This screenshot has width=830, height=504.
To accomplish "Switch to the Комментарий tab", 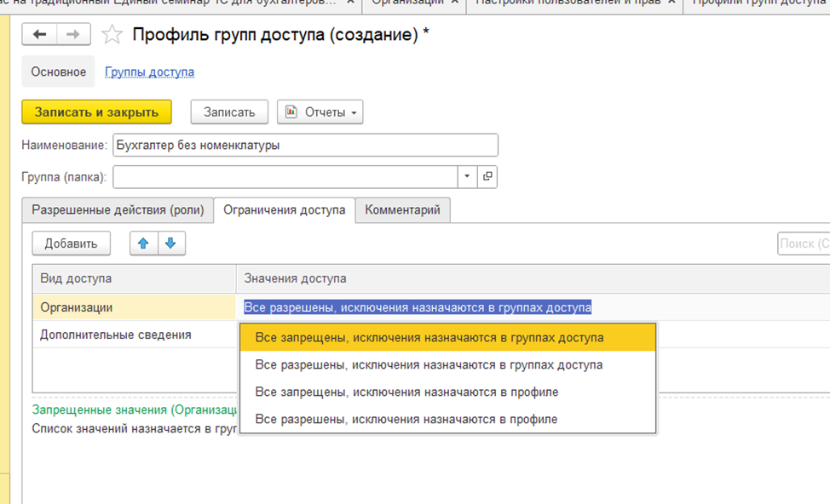I will (402, 210).
